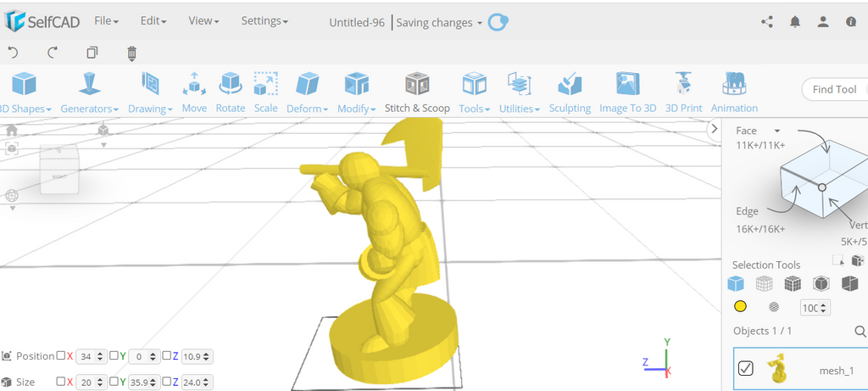Viewport: 868px width, 391px height.
Task: Collapse the right panel with chevron
Action: tap(714, 128)
